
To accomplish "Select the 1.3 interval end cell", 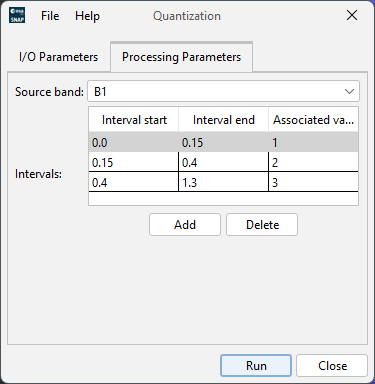I will tap(223, 182).
